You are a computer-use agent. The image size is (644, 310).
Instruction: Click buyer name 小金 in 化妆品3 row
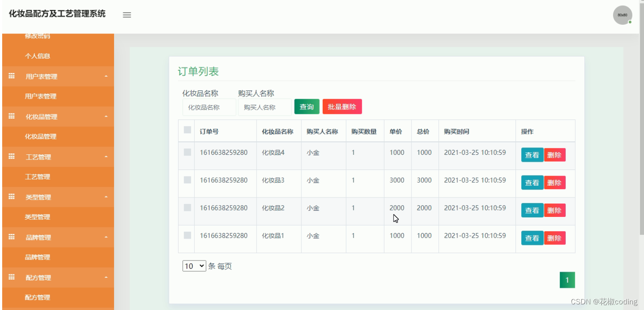point(313,180)
